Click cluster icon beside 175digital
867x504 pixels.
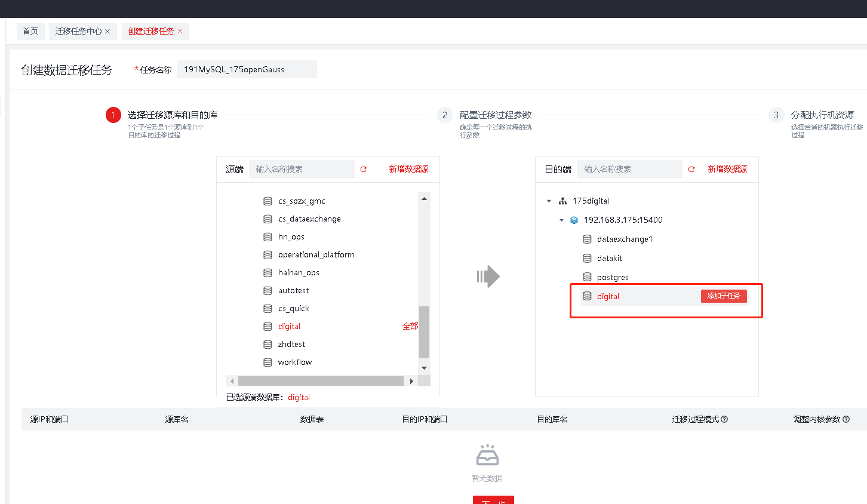tap(562, 201)
